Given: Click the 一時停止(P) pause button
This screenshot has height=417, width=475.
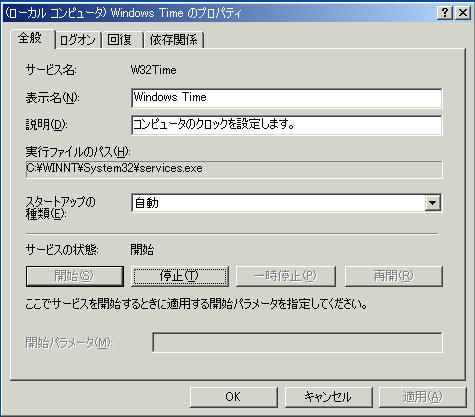Looking at the screenshot, I should click(x=286, y=276).
